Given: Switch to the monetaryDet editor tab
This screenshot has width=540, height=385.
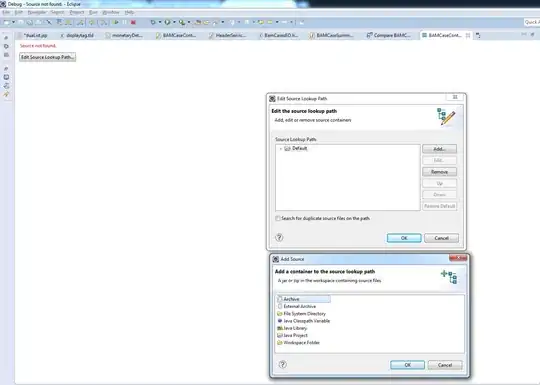Looking at the screenshot, I should pyautogui.click(x=124, y=35).
